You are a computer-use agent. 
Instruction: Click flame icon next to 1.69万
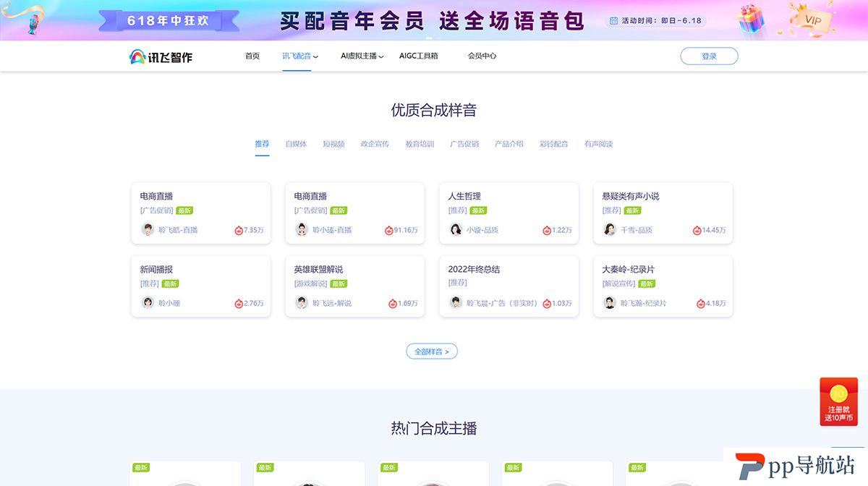coord(393,303)
